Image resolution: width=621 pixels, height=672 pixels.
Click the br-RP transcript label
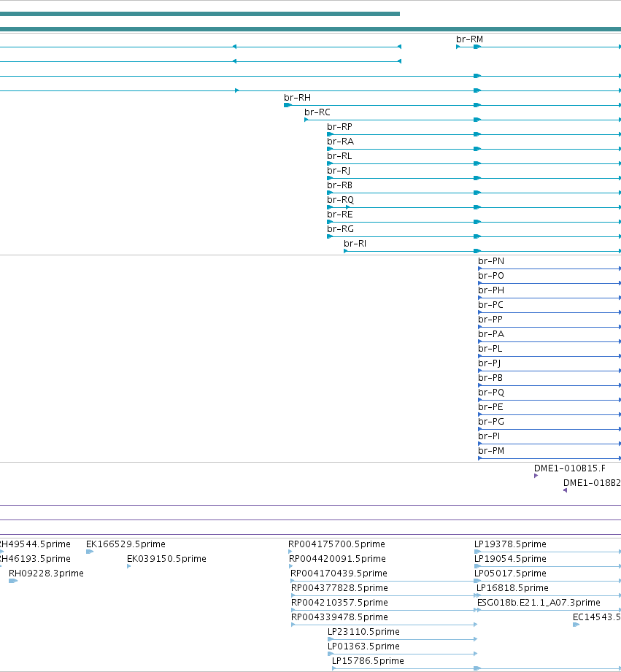(339, 127)
